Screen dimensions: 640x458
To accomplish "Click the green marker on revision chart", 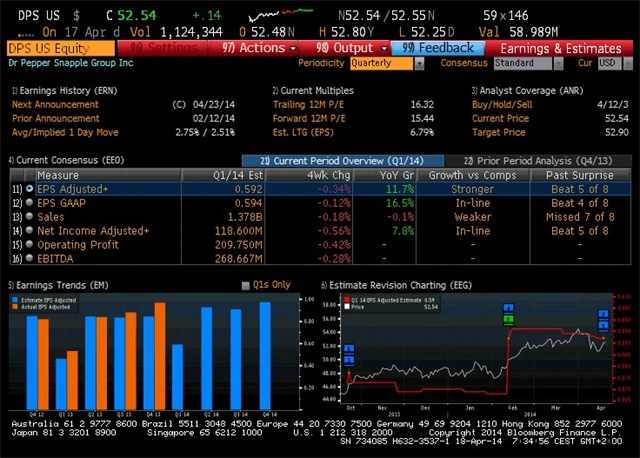I will click(x=508, y=320).
